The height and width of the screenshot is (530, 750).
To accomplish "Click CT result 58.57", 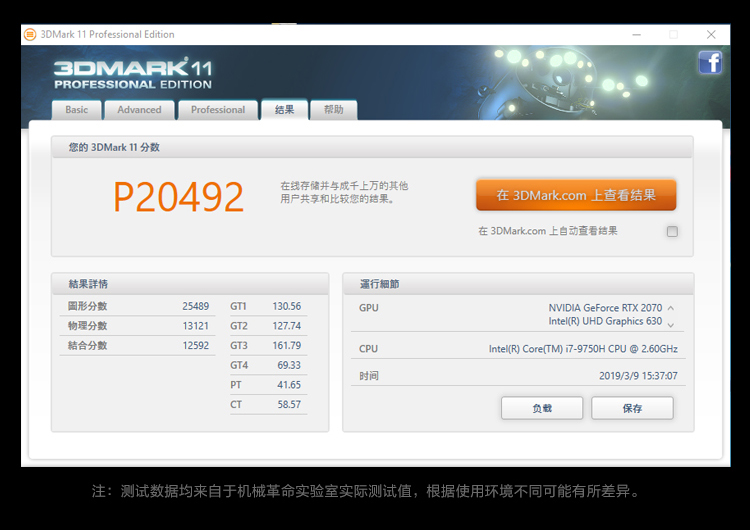I will click(x=289, y=404).
